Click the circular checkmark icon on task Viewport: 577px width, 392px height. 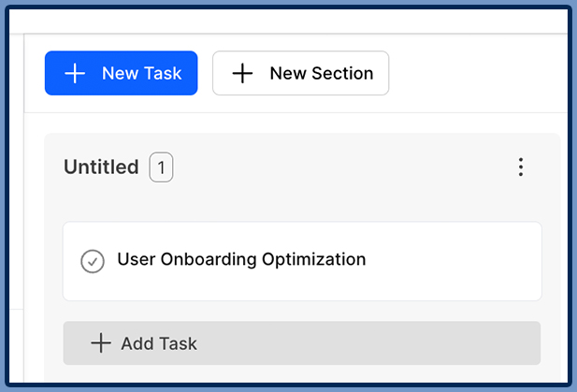92,261
